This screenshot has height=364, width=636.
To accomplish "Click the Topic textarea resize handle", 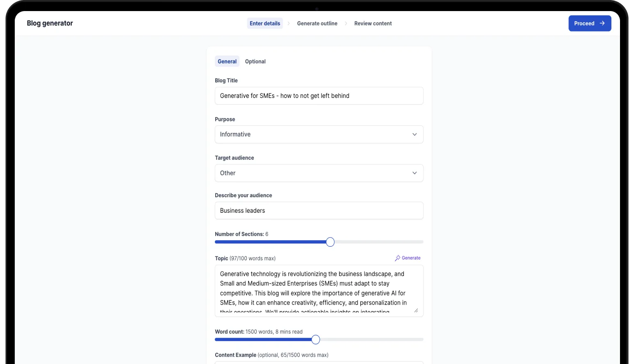I will [416, 310].
